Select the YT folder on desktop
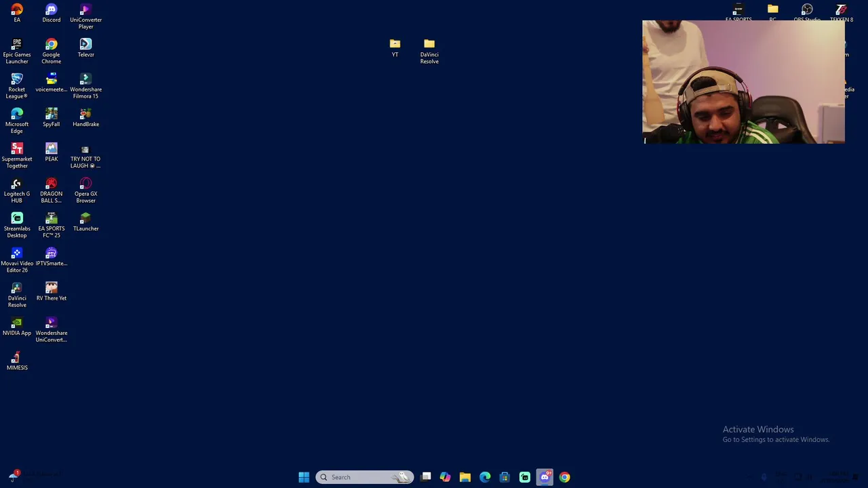Screen dimensions: 868x488 395,47
